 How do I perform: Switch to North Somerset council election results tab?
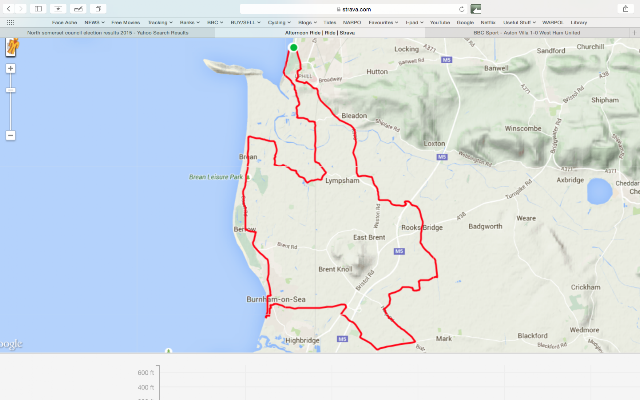click(107, 33)
